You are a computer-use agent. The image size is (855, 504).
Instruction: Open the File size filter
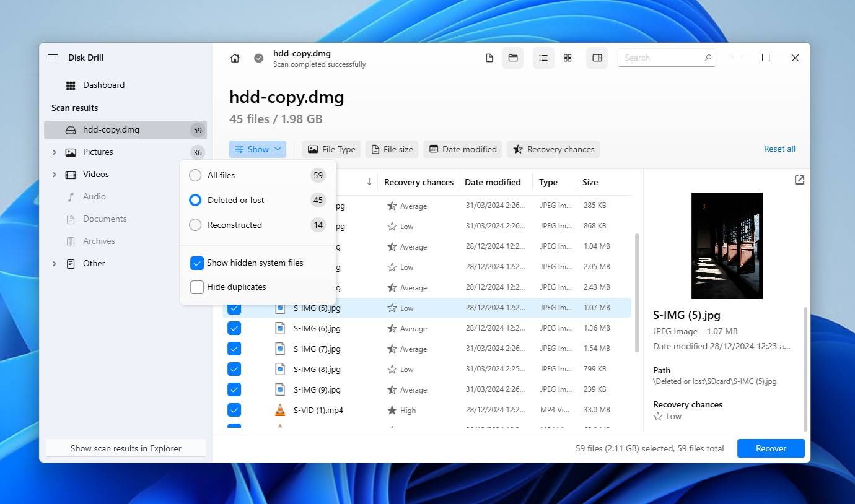392,149
